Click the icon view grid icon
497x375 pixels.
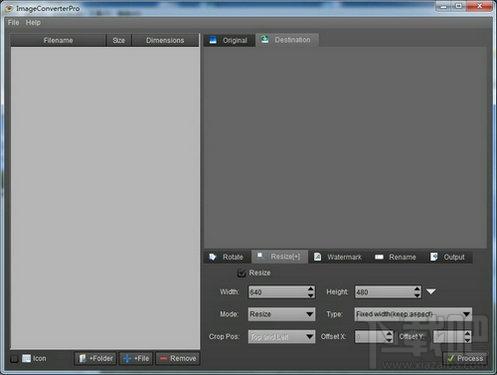[26, 358]
